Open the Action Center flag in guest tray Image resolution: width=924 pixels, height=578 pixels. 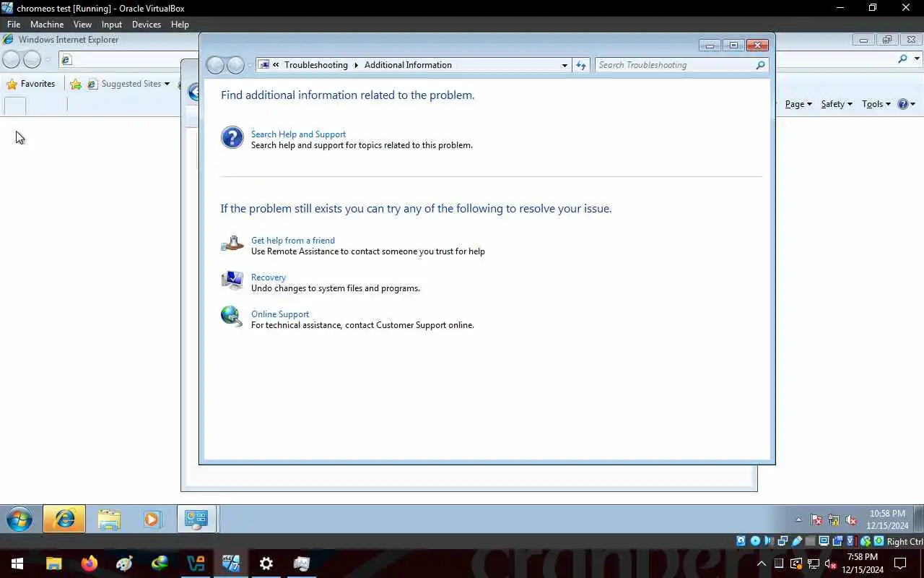[816, 519]
